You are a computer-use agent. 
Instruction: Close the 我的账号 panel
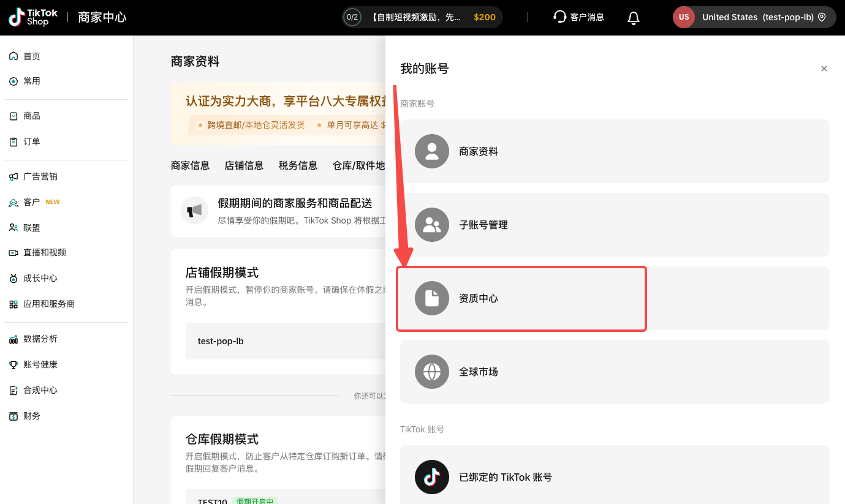(824, 69)
